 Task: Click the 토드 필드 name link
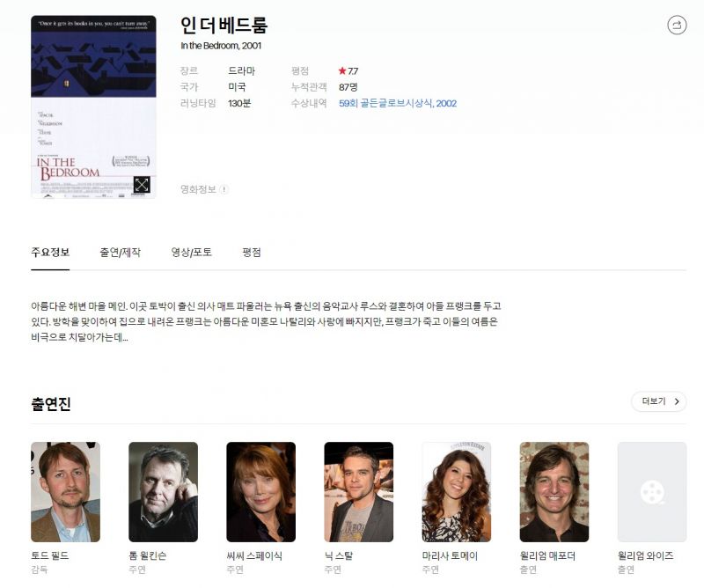49,556
